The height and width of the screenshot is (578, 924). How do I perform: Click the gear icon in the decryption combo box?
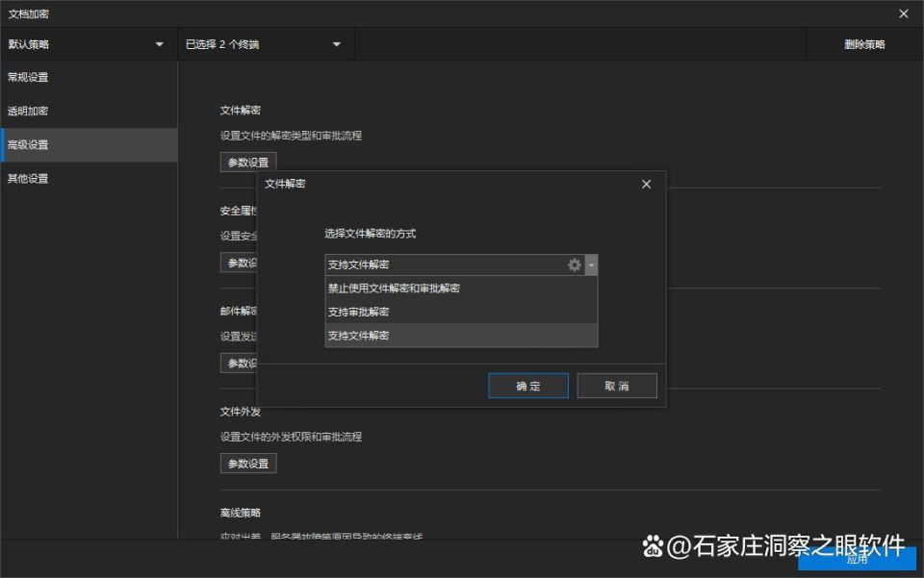(574, 264)
